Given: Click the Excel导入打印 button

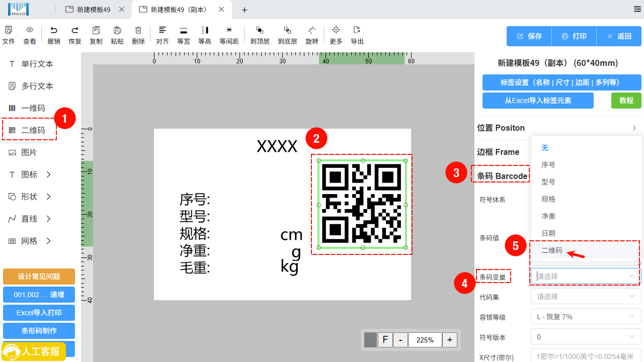Looking at the screenshot, I should [x=39, y=313].
